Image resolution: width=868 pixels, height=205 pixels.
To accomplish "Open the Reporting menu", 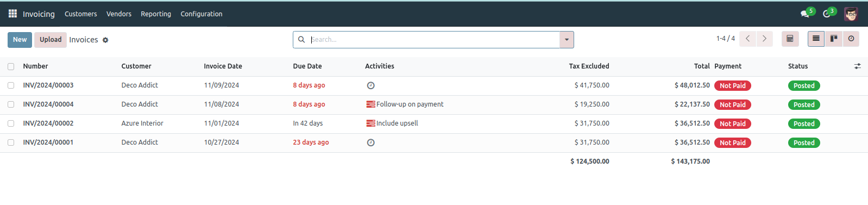I will point(156,14).
